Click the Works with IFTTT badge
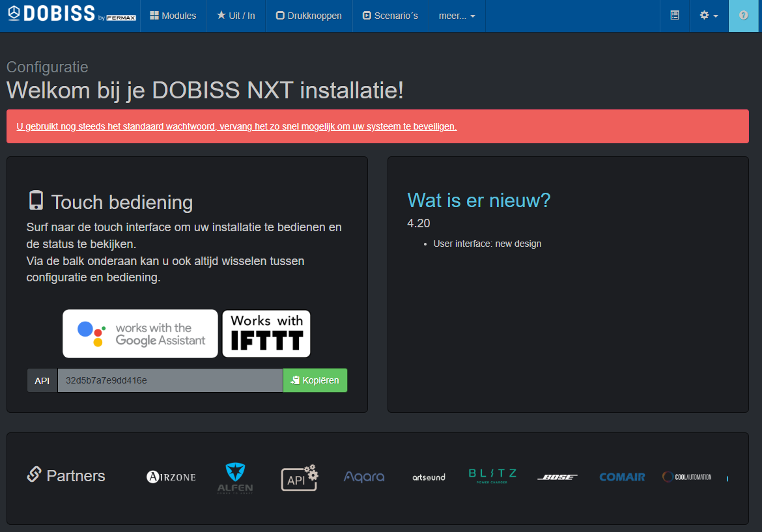The width and height of the screenshot is (762, 532). 266,333
